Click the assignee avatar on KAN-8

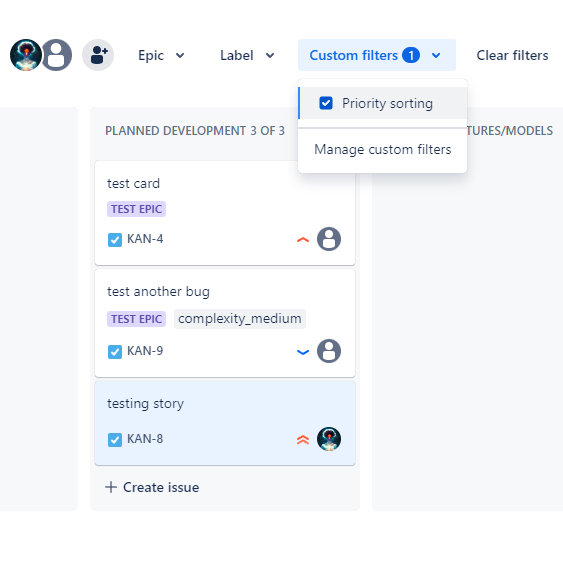tap(329, 439)
